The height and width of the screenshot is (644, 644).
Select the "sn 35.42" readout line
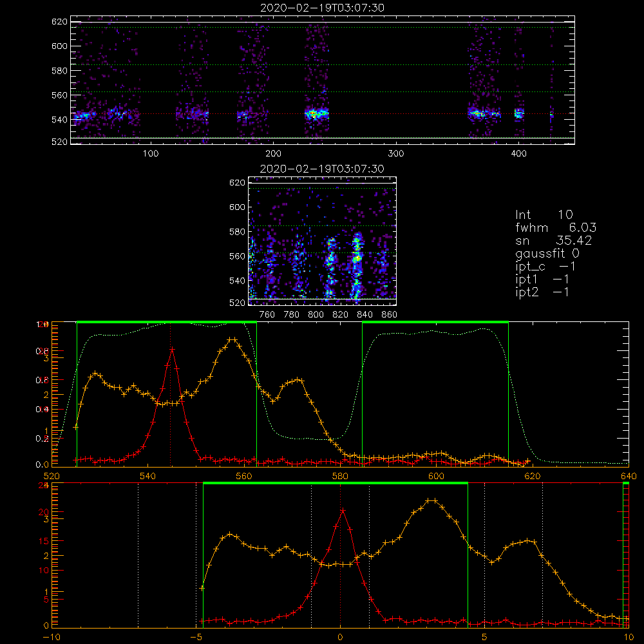tap(553, 240)
